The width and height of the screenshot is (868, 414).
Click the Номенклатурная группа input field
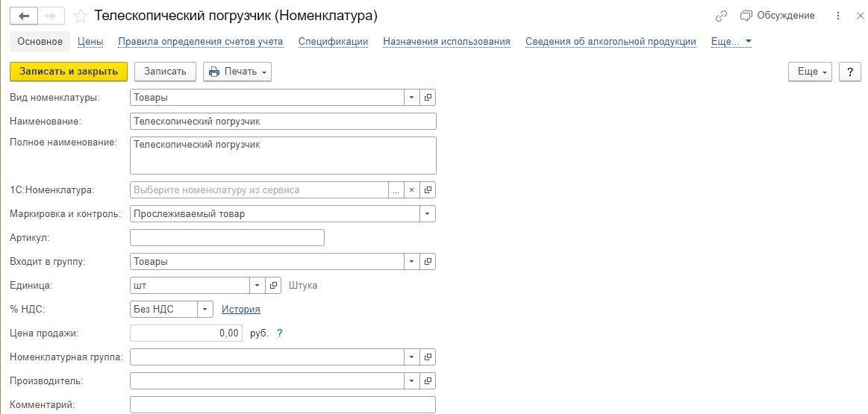(267, 357)
